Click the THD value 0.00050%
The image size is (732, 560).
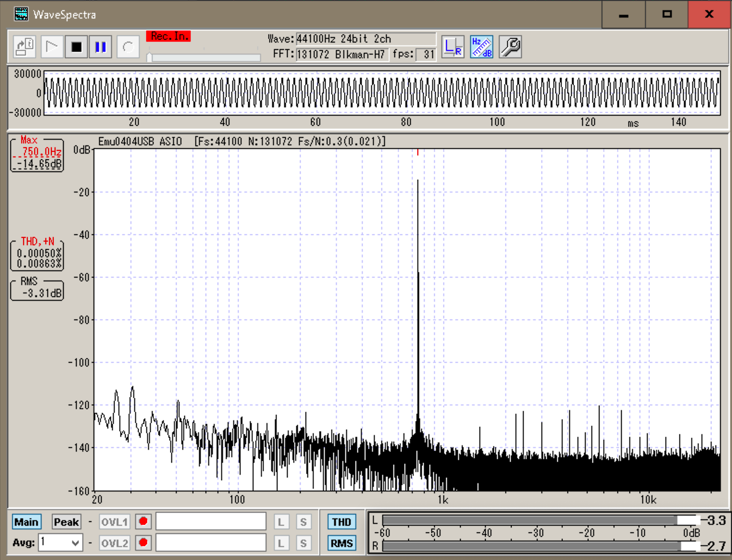(39, 253)
